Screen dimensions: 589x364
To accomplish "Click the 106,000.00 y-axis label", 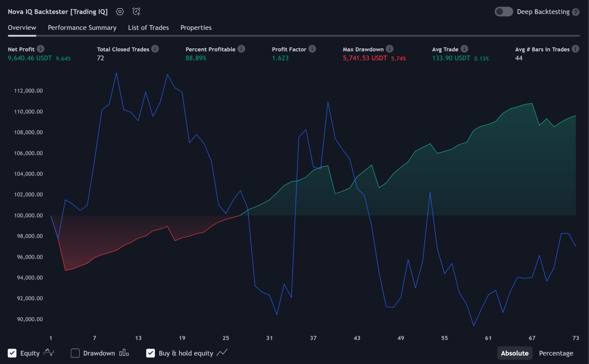I will [x=28, y=153].
